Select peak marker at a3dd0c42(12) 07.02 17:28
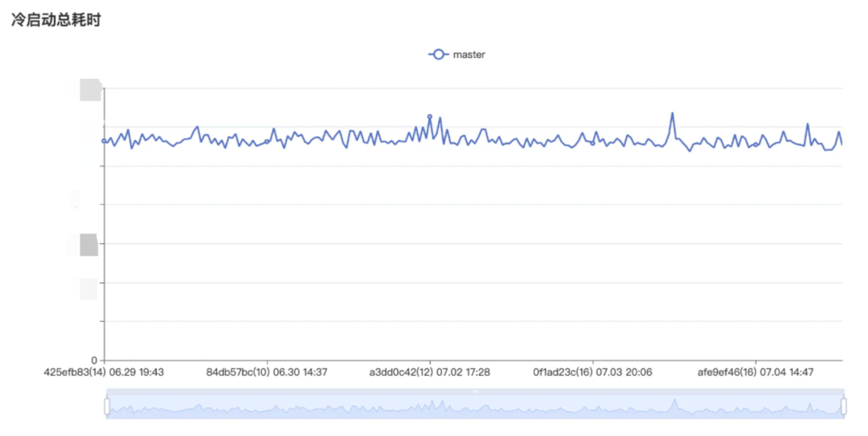This screenshot has height=436, width=868. [429, 117]
